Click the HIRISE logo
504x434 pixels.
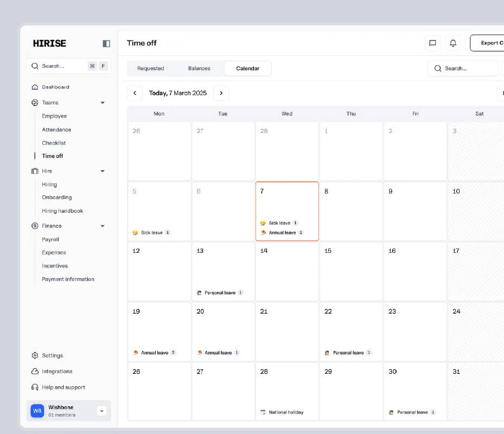[x=49, y=43]
